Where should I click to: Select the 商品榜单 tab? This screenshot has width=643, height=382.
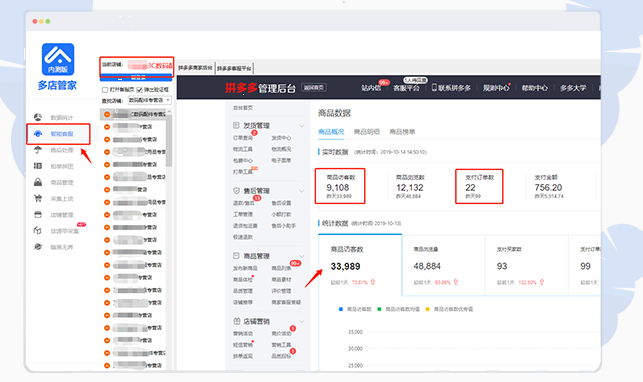[402, 132]
